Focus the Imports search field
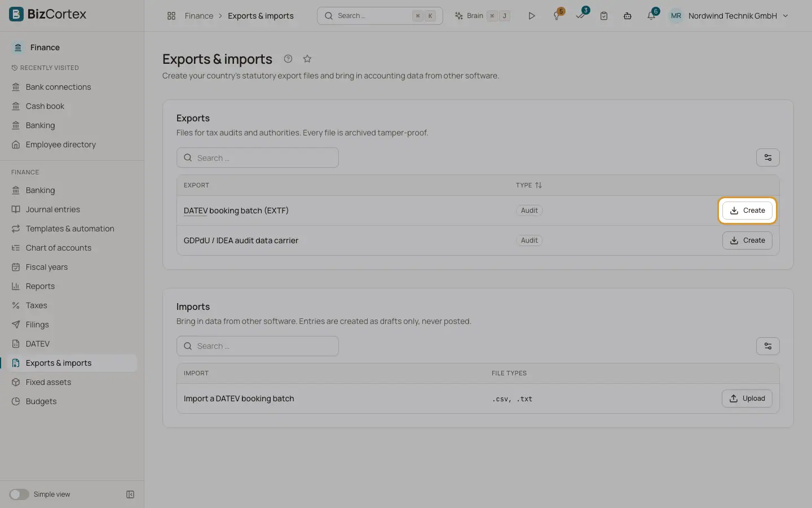This screenshot has height=508, width=812. (258, 346)
